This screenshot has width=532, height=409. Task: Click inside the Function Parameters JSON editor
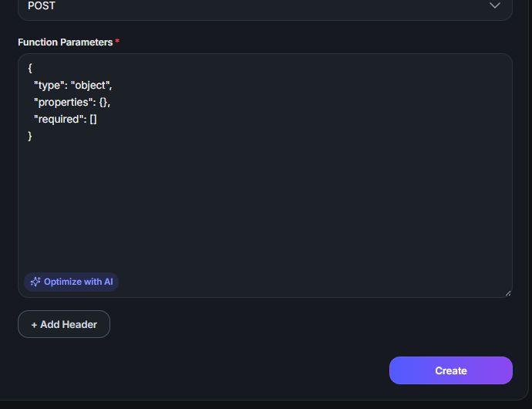pyautogui.click(x=265, y=175)
